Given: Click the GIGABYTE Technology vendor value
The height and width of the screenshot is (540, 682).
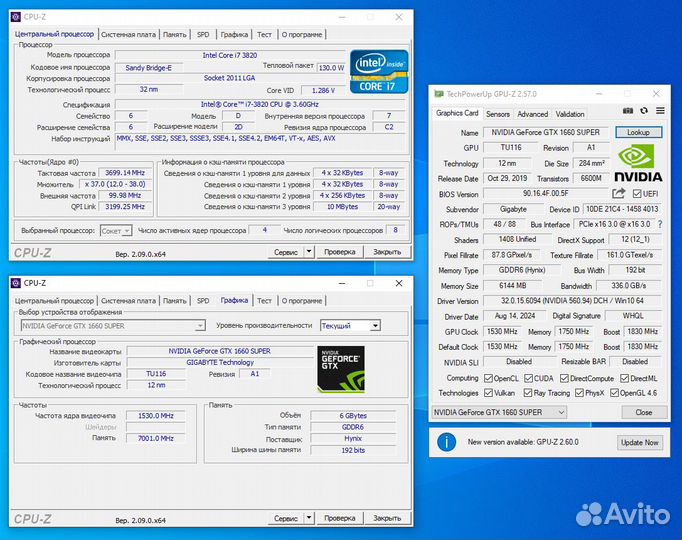Looking at the screenshot, I should point(220,362).
